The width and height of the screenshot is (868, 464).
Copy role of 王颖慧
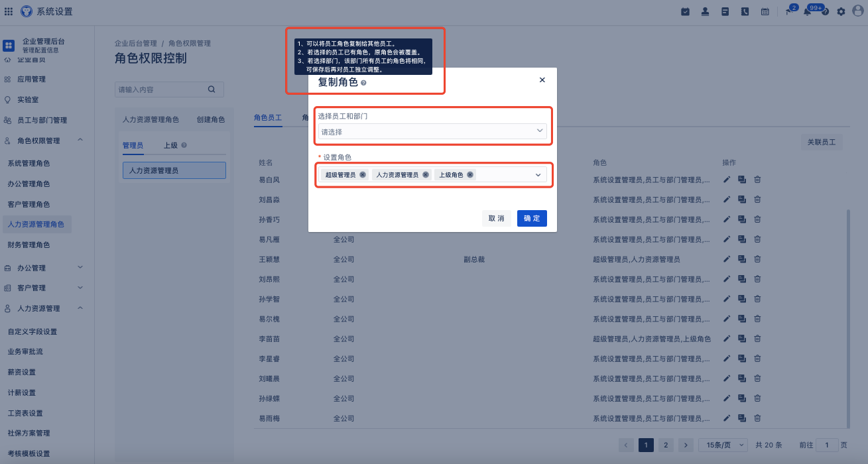pyautogui.click(x=742, y=259)
